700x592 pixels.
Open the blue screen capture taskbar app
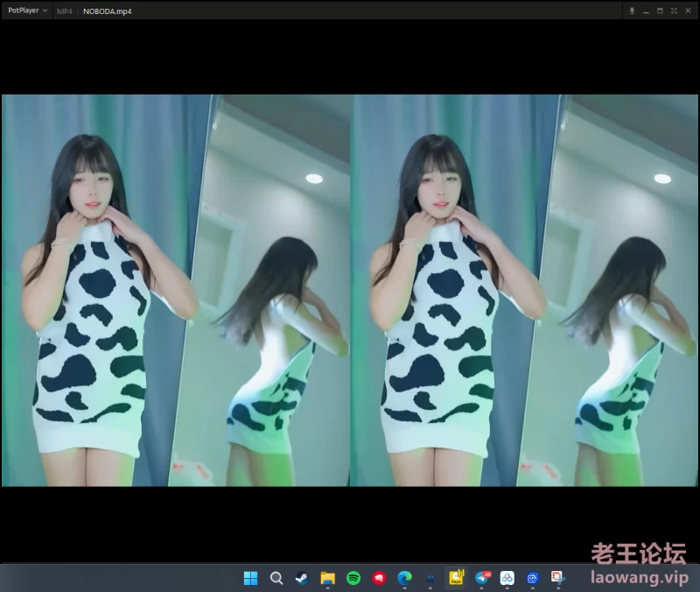click(x=533, y=578)
